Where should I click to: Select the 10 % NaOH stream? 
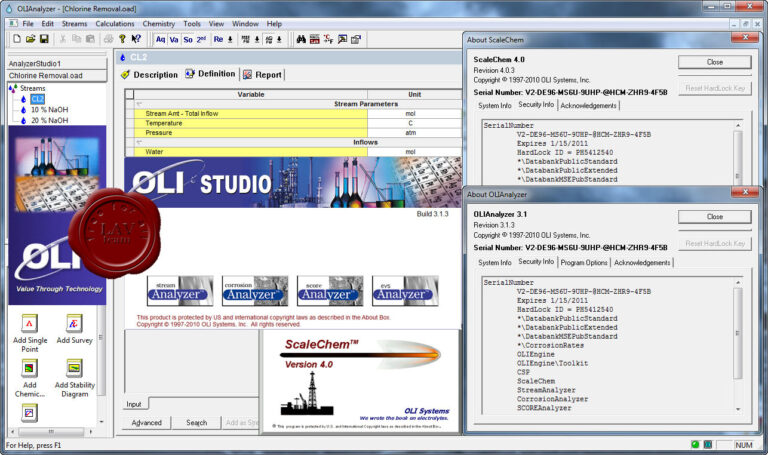[48, 109]
